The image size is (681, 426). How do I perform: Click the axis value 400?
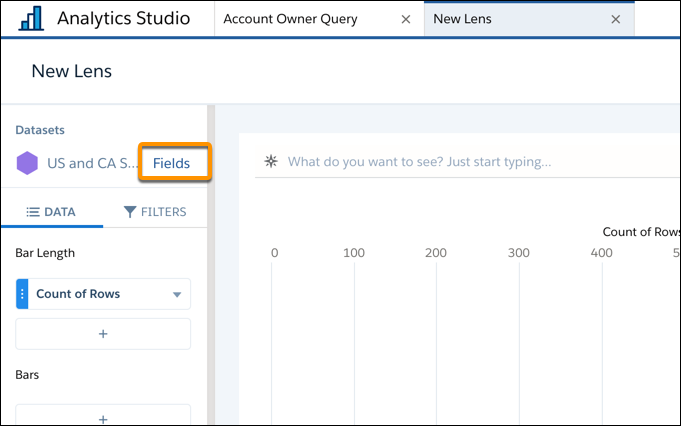pyautogui.click(x=602, y=253)
